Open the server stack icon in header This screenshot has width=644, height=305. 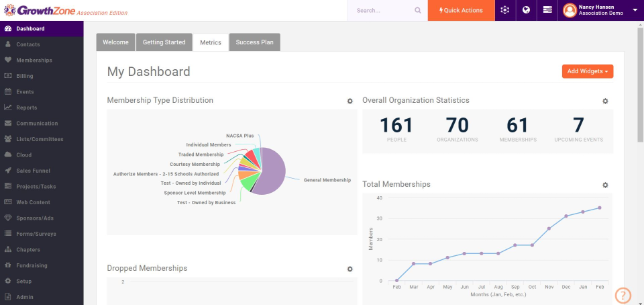(x=547, y=10)
